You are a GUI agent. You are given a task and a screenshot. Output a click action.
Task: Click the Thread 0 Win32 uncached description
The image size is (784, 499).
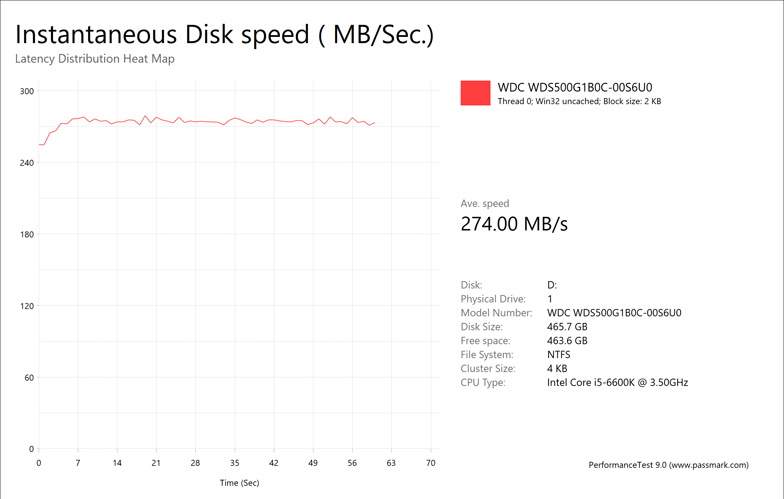(x=579, y=101)
